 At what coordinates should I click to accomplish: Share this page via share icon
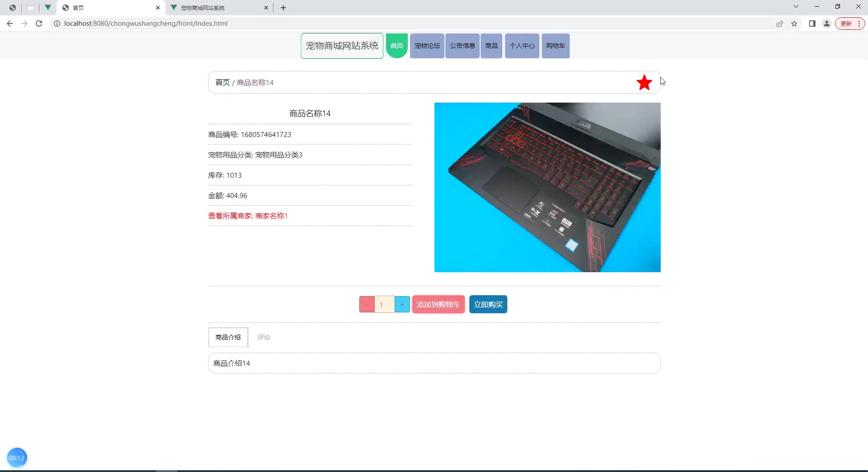(780, 24)
